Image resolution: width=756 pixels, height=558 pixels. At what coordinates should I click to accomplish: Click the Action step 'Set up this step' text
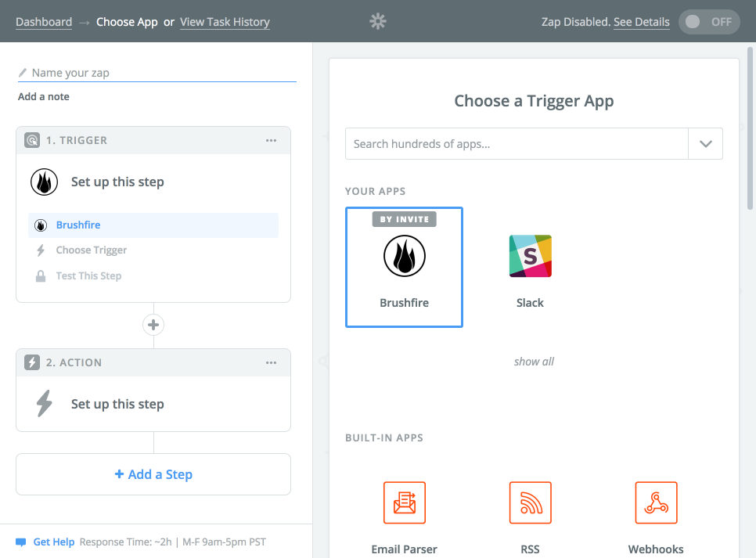(117, 404)
